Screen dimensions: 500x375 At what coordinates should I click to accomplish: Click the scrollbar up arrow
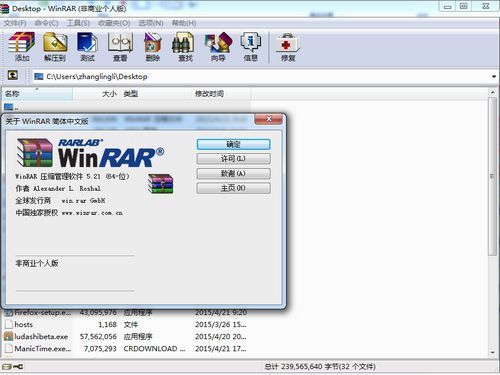493,92
